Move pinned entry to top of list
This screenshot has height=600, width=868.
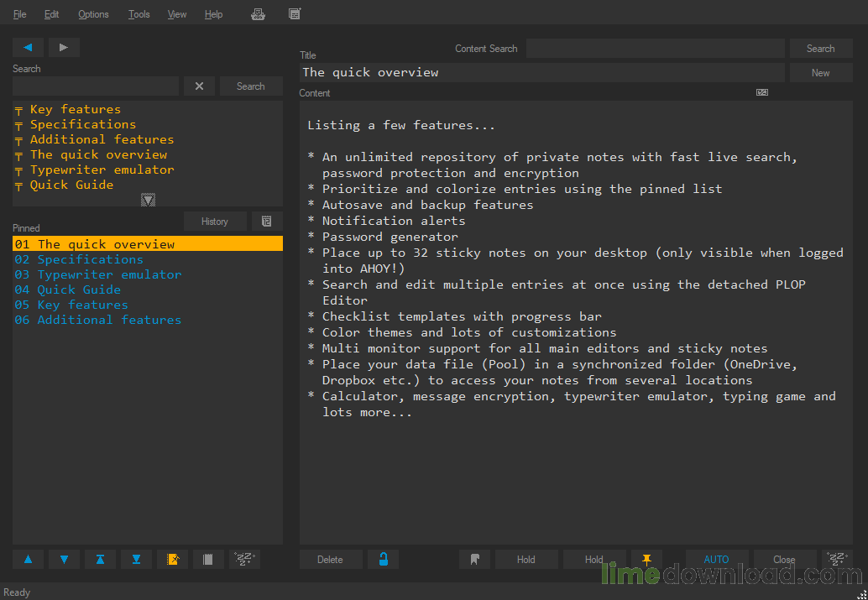coord(100,560)
